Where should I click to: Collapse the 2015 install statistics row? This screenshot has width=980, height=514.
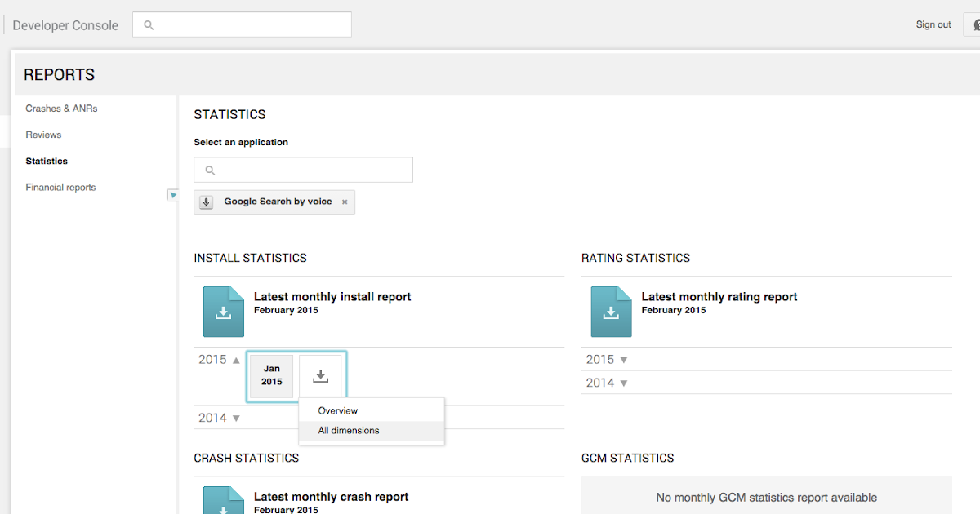coord(236,360)
